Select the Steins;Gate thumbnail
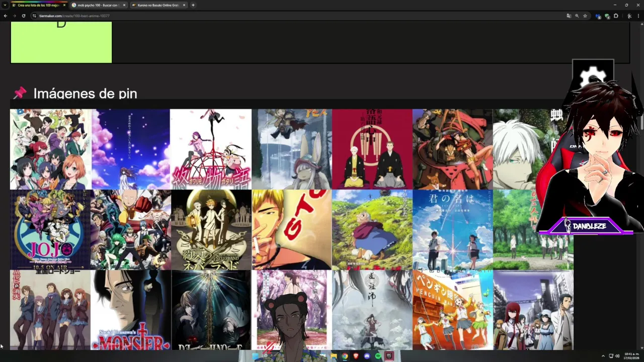The width and height of the screenshot is (644, 362). pos(533,310)
